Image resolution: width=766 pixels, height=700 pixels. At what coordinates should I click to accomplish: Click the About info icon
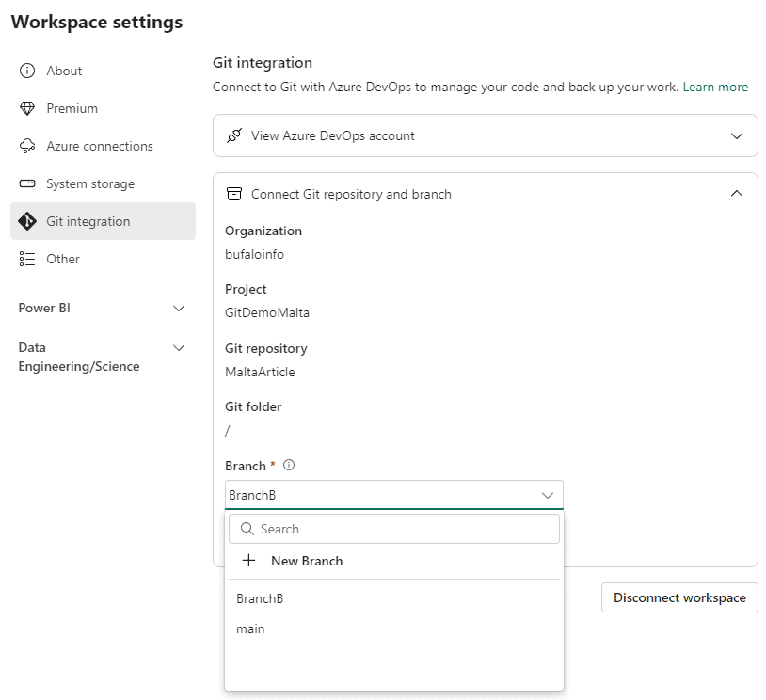(27, 71)
